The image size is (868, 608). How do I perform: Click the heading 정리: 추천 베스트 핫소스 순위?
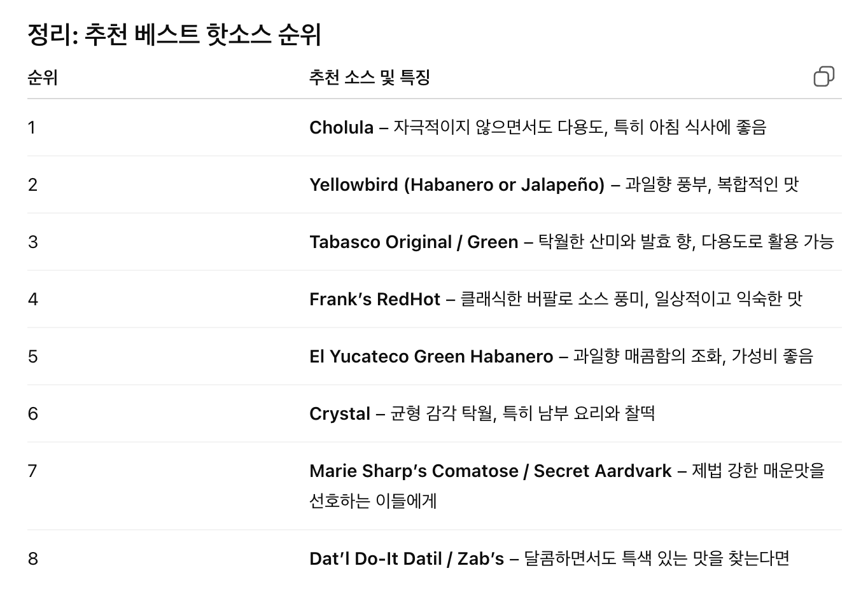click(174, 34)
